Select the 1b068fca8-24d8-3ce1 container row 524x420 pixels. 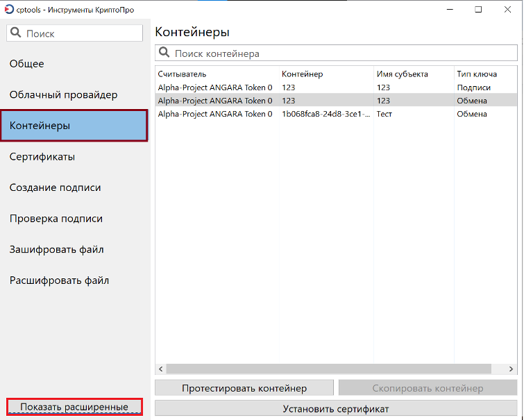(x=336, y=114)
